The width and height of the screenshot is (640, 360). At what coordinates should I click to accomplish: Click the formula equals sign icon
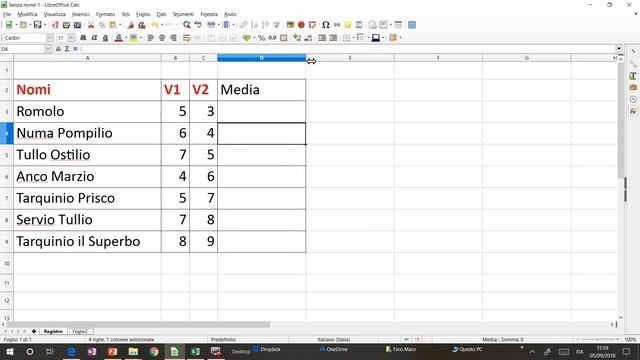76,49
